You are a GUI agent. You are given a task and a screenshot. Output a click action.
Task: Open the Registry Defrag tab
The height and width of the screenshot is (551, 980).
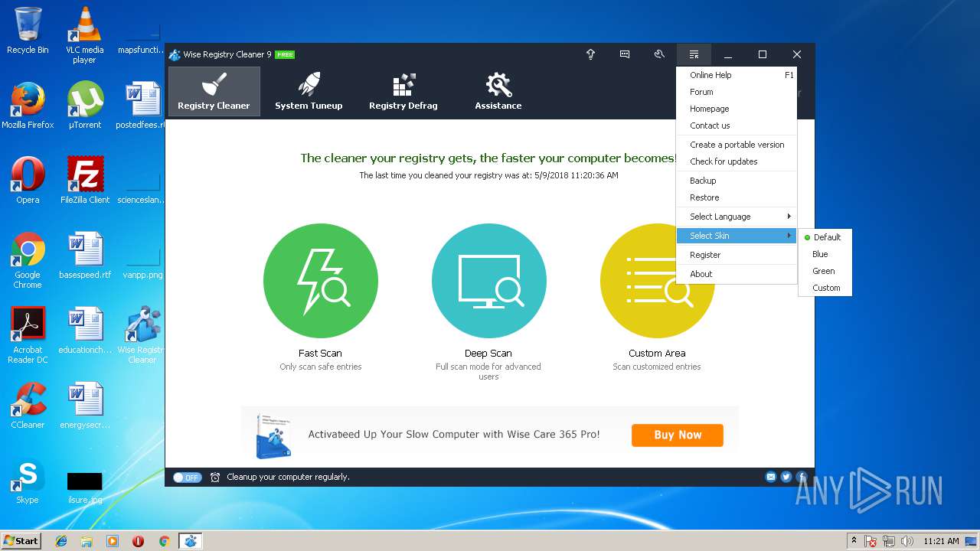pos(403,91)
